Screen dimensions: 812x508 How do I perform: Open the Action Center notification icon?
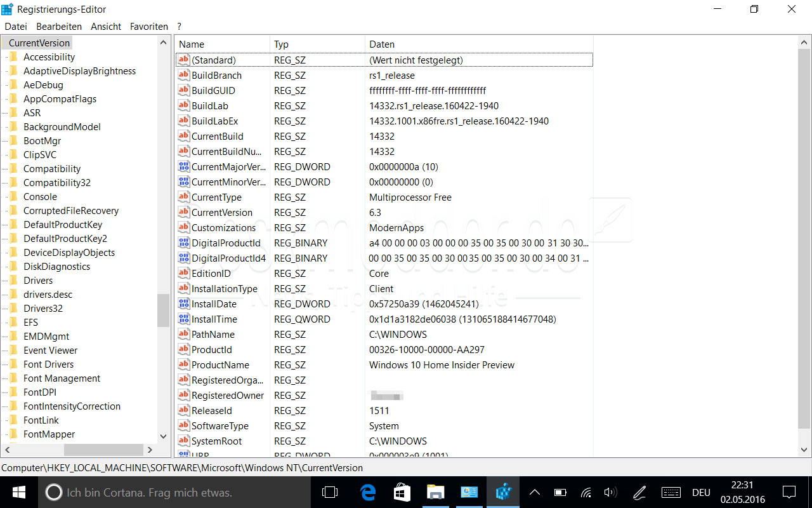[x=789, y=492]
